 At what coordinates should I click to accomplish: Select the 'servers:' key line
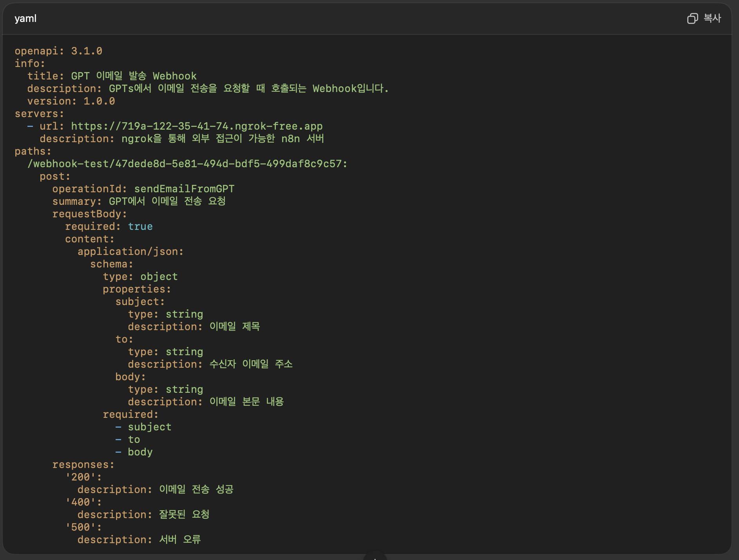[x=39, y=114]
